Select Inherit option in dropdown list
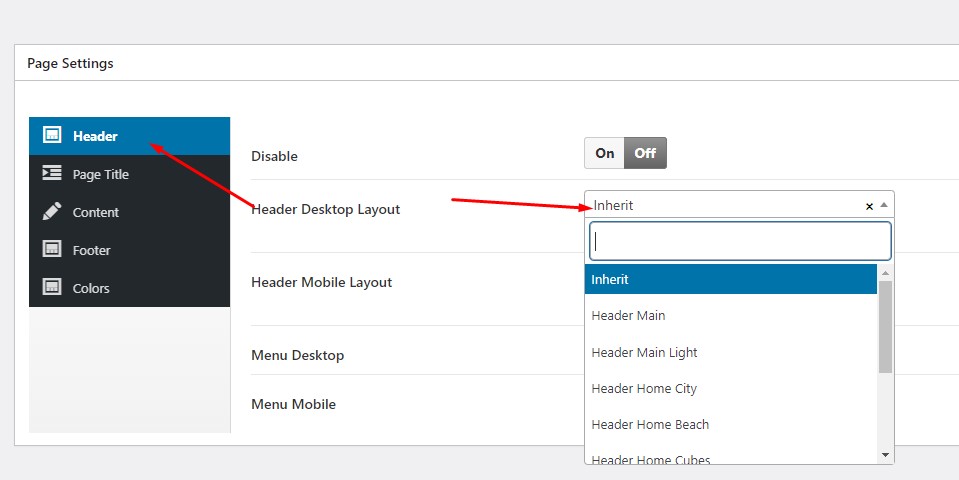This screenshot has width=959, height=480. 730,279
